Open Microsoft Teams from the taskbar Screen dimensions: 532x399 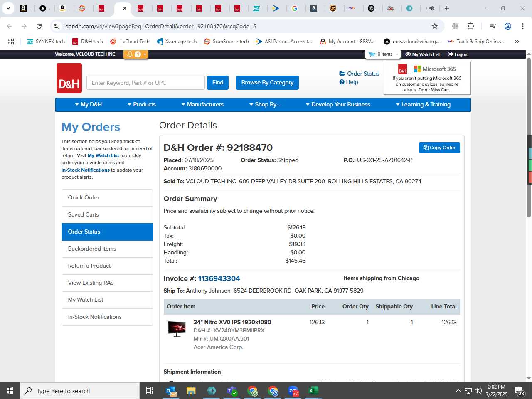coord(232,391)
